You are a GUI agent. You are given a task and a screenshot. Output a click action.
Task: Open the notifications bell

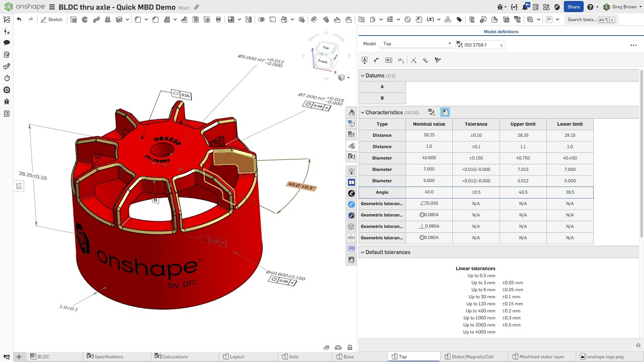tap(525, 7)
